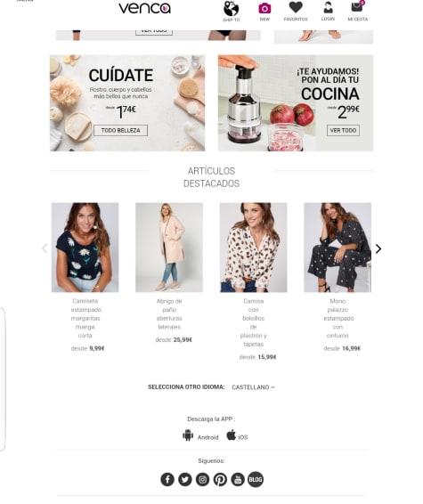This screenshot has height=504, width=423.
Task: Click the Venca logo
Action: [144, 8]
